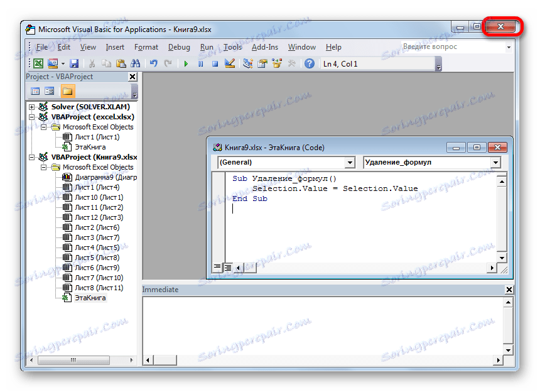Viewport: 540px width, 392px height.
Task: Open the Project Explorer toolbar icon
Action: pos(247,63)
